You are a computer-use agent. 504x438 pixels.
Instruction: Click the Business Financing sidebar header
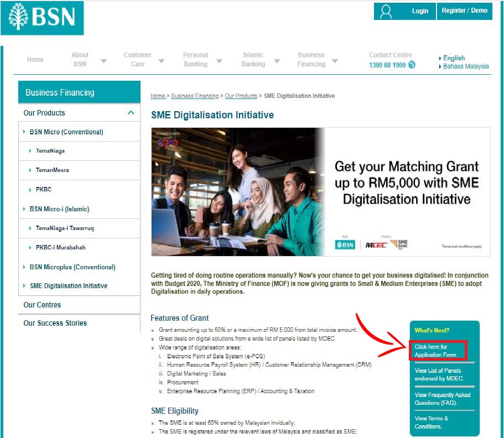[80, 92]
